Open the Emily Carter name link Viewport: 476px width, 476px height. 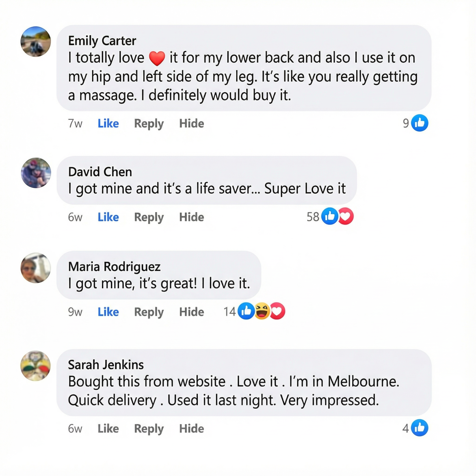click(x=102, y=41)
